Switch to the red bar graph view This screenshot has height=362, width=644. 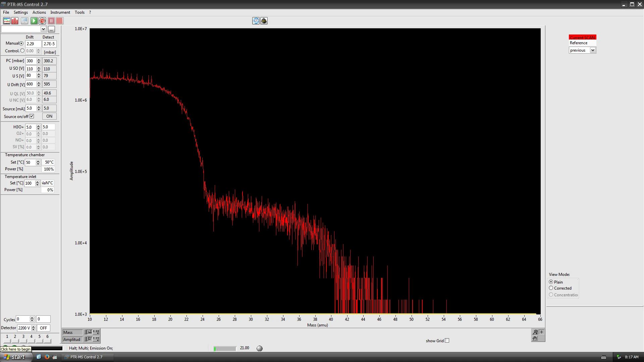point(15,21)
